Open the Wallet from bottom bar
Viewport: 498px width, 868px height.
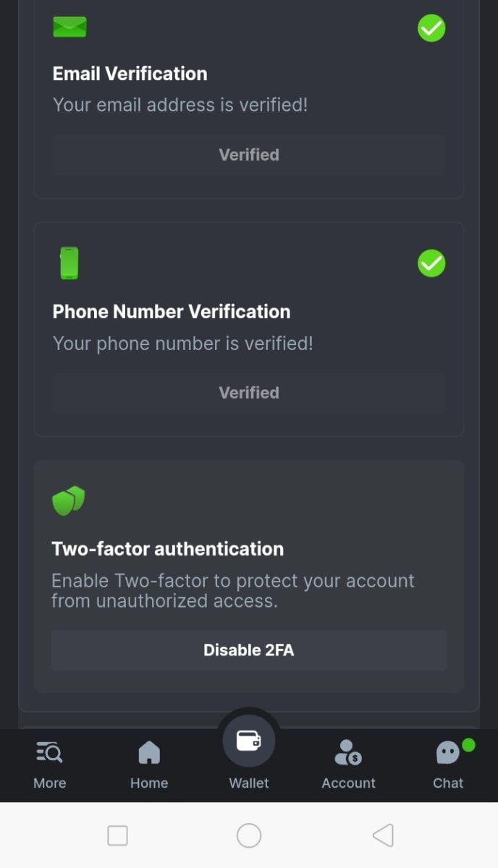(249, 741)
